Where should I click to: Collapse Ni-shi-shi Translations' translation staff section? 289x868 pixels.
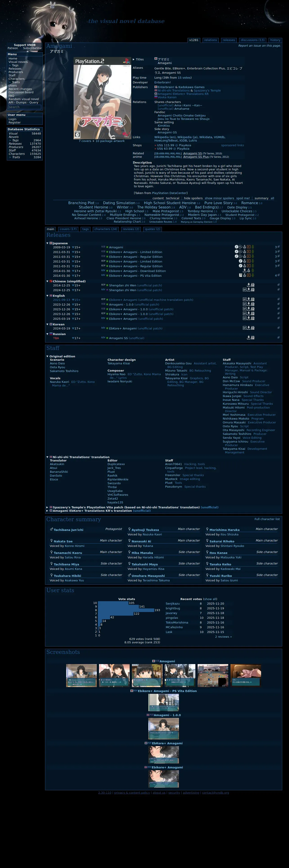(x=47, y=457)
